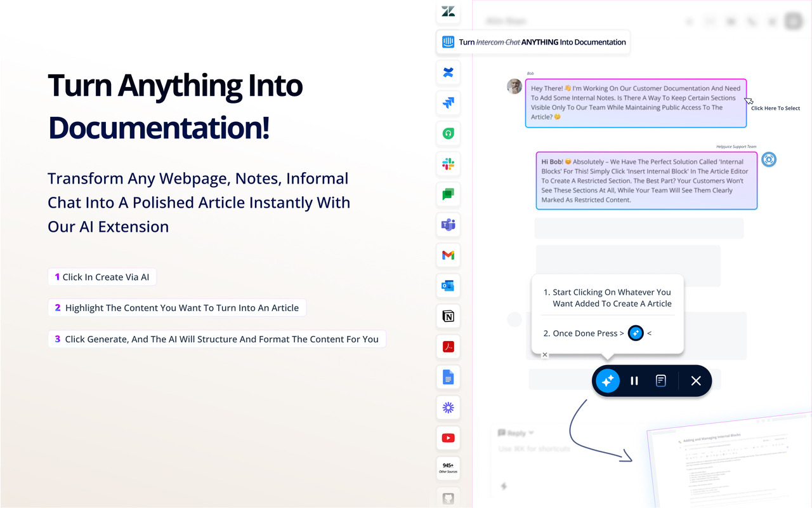Select the Gmail source icon
This screenshot has width=812, height=508.
point(448,255)
